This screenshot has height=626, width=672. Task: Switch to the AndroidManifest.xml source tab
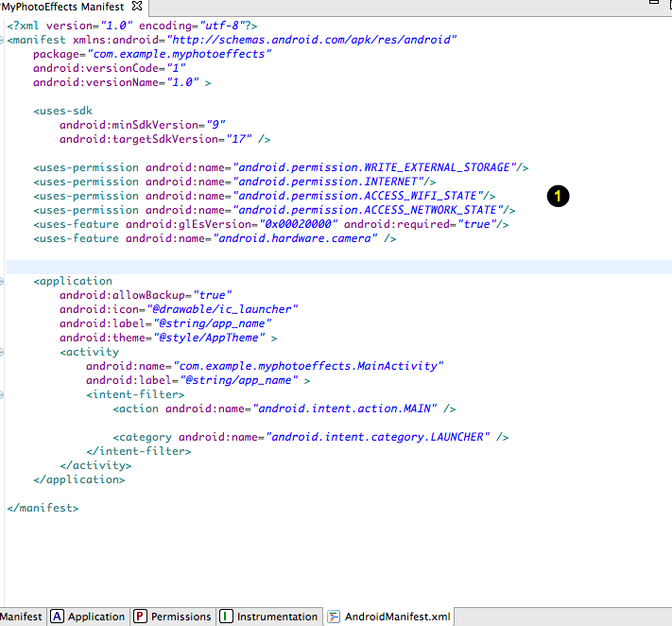coord(389,617)
